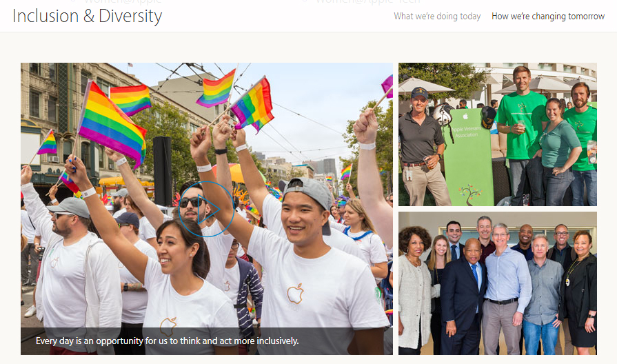Image resolution: width=617 pixels, height=364 pixels.
Task: Click the tree logo at the bottom of the green sign
Action: 470,194
